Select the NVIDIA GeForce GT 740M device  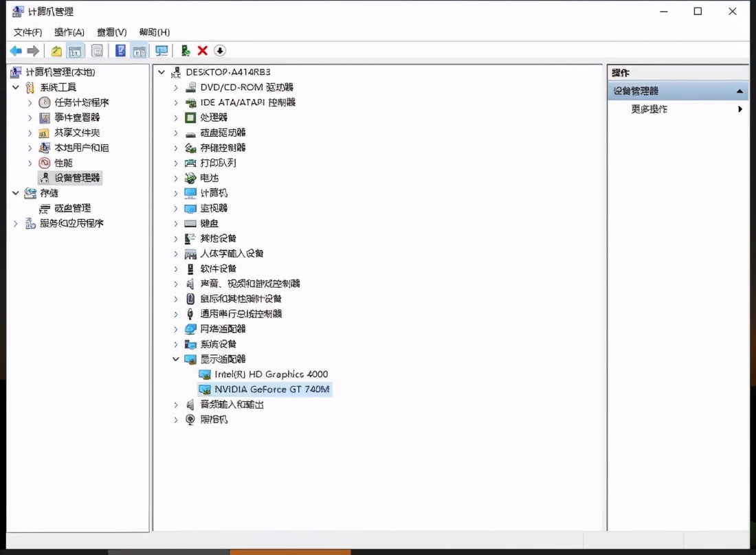point(271,389)
